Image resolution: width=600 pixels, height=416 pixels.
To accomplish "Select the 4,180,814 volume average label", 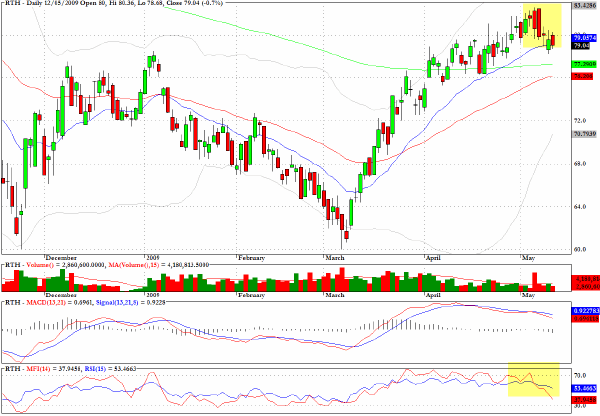I will [585, 279].
